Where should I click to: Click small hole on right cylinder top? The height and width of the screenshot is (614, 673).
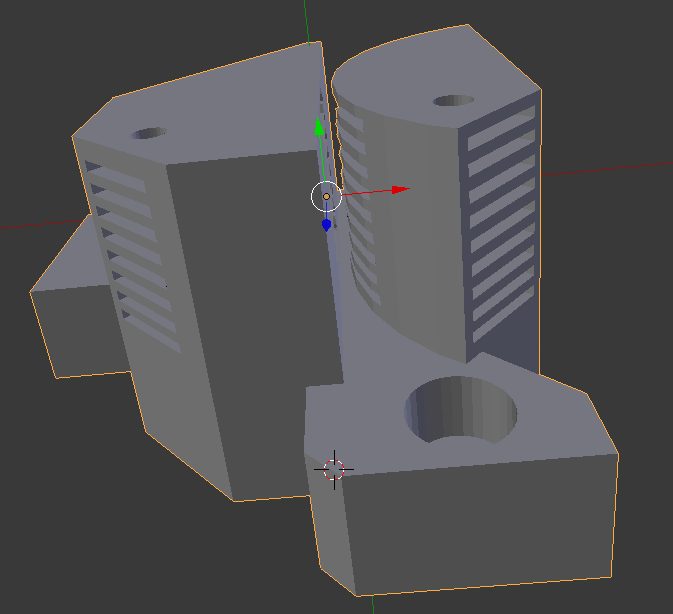click(454, 100)
